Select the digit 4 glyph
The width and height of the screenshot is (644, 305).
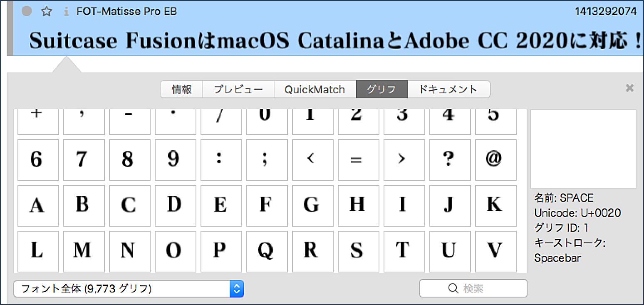pyautogui.click(x=450, y=122)
